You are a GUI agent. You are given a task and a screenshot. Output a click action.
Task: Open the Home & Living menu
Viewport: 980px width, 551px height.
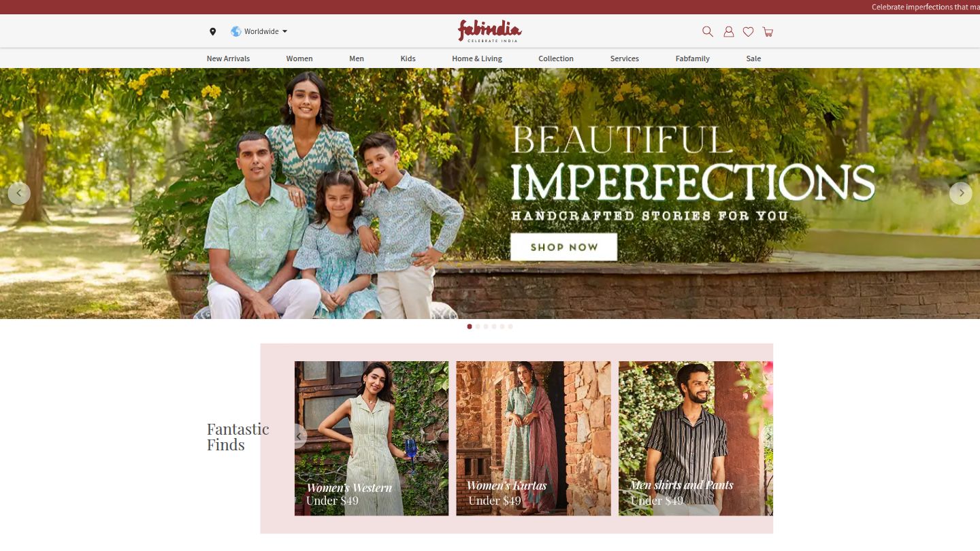click(x=477, y=59)
